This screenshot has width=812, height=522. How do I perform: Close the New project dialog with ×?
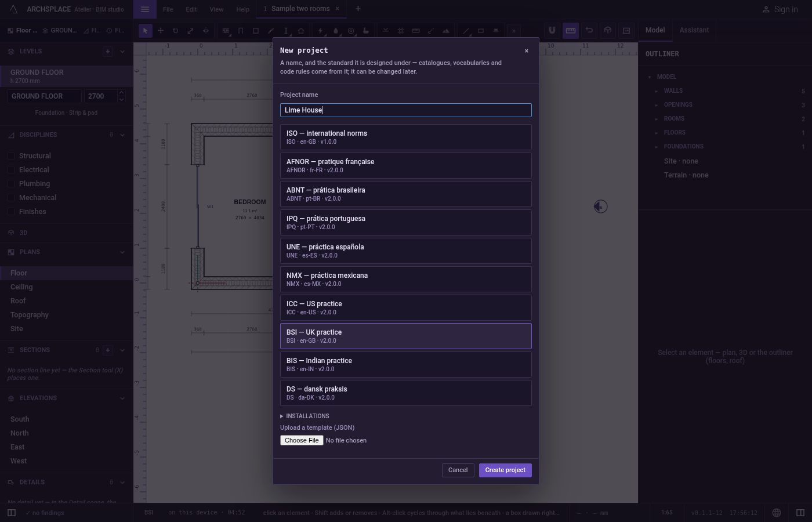pyautogui.click(x=527, y=51)
